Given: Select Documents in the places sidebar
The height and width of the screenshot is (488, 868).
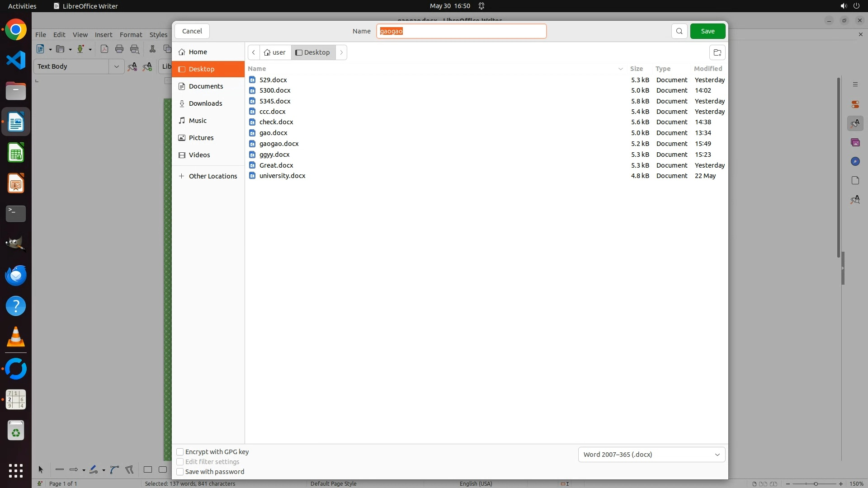Looking at the screenshot, I should click(206, 86).
